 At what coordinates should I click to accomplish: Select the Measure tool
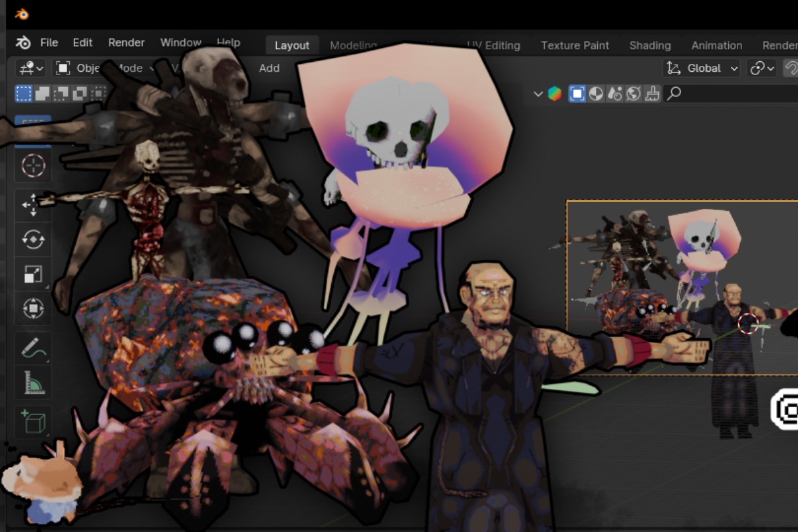(33, 382)
